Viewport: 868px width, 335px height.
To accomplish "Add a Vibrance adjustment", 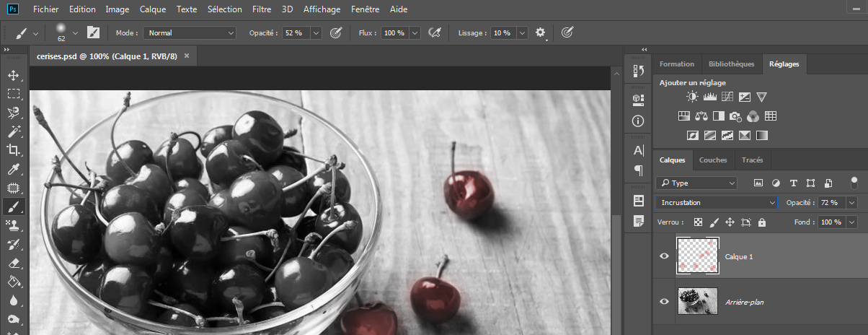I will 762,97.
